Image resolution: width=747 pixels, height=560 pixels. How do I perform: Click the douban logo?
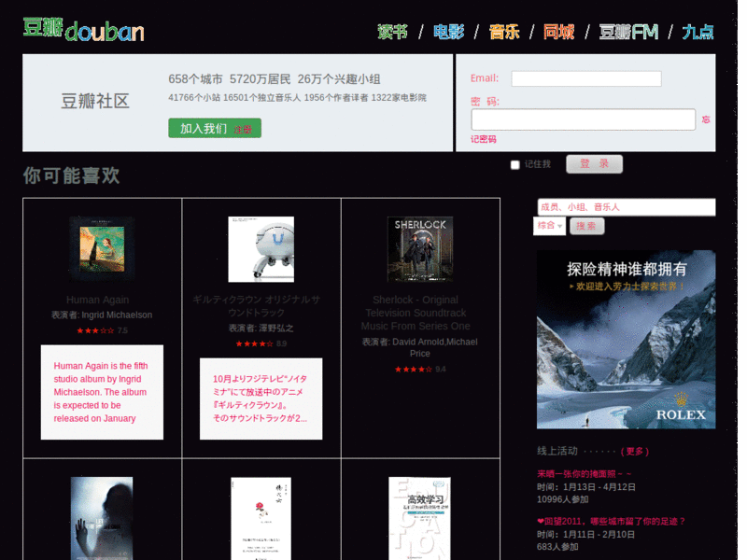(83, 30)
